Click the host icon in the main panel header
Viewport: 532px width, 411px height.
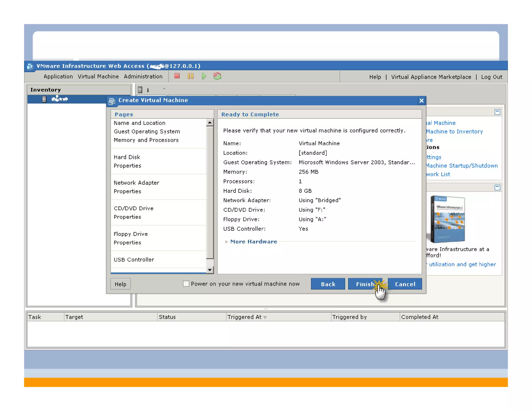[x=140, y=90]
